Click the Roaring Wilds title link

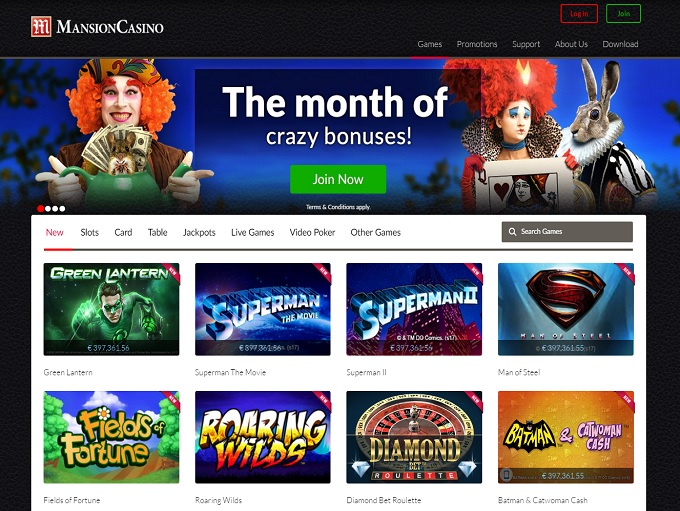pos(219,500)
